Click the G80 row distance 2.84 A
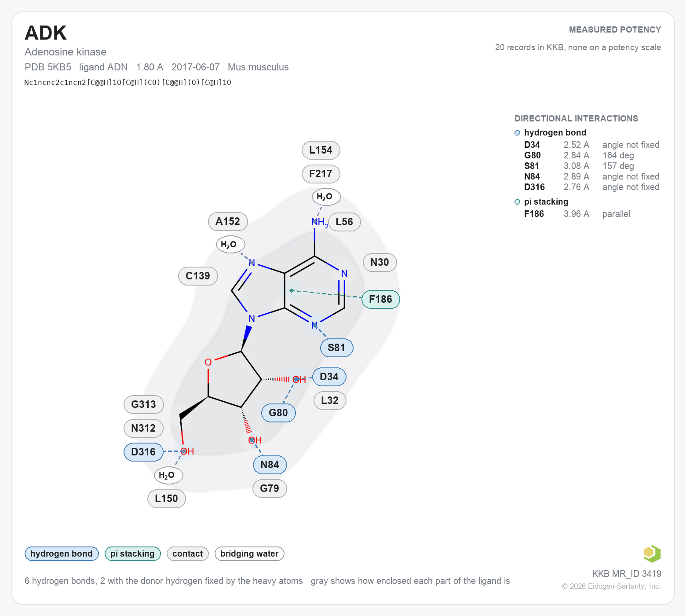The image size is (686, 616). click(576, 155)
